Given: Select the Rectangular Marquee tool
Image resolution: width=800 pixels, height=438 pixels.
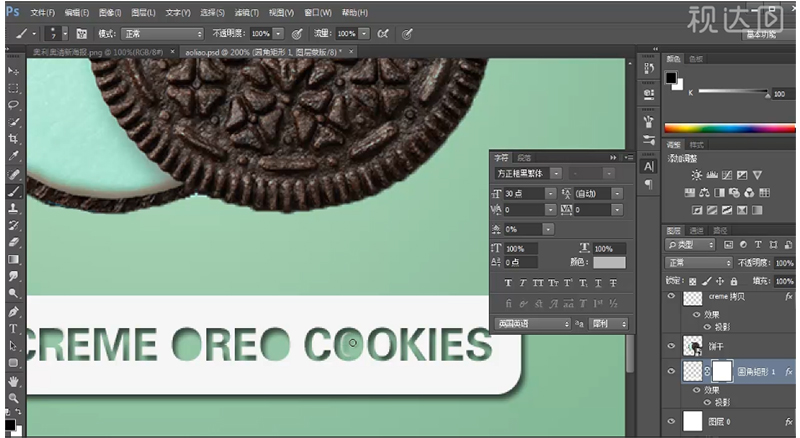Looking at the screenshot, I should (x=14, y=88).
